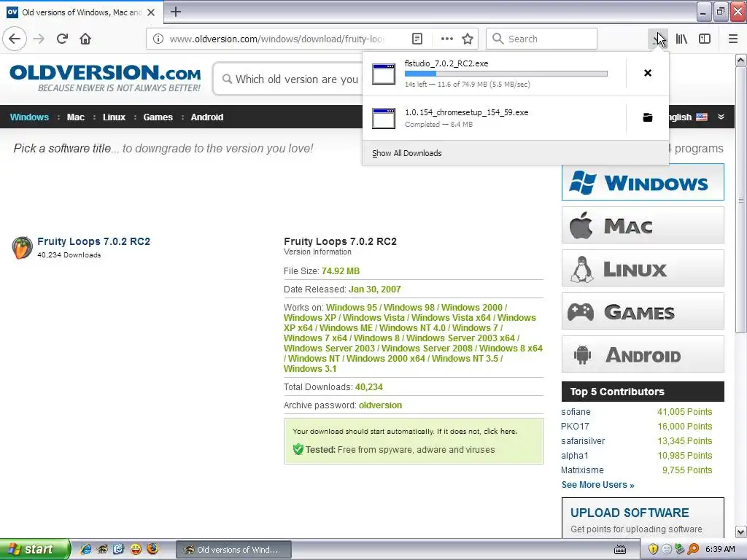Viewport: 747px width, 560px height.
Task: Click the ANDROID platform banner
Action: tap(643, 354)
